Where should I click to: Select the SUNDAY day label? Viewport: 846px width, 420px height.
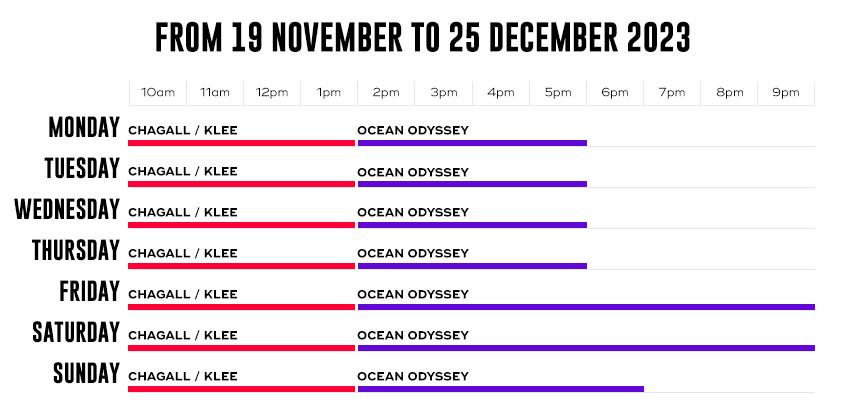click(86, 374)
